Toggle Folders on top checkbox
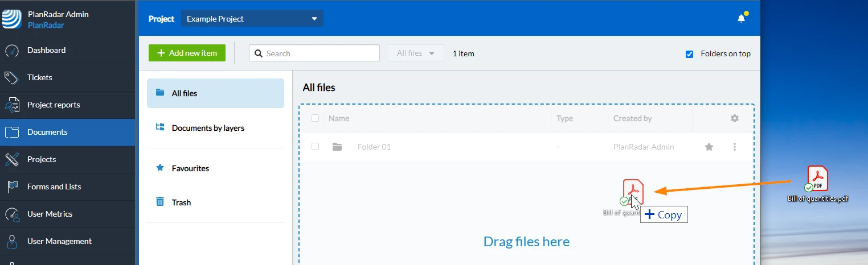Screen dimensions: 868x265 point(689,54)
